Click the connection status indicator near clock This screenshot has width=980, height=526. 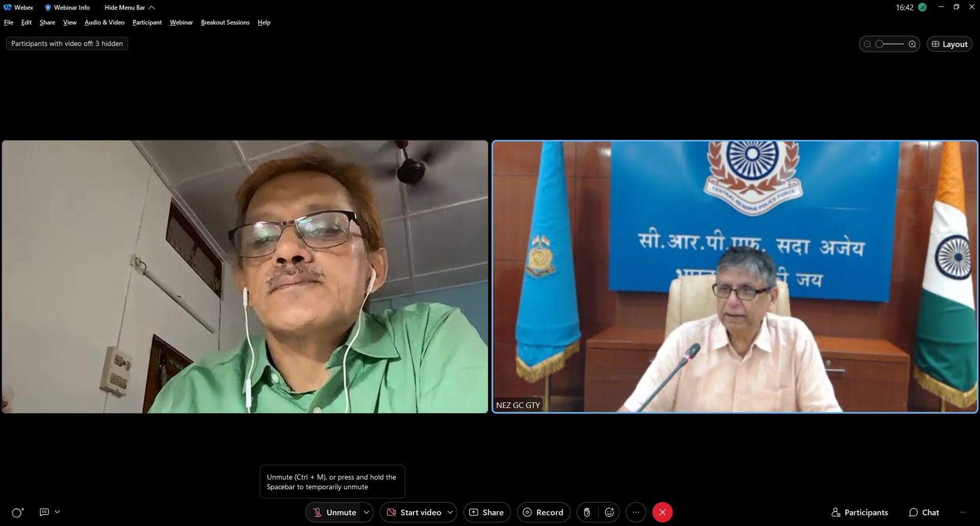tap(922, 7)
